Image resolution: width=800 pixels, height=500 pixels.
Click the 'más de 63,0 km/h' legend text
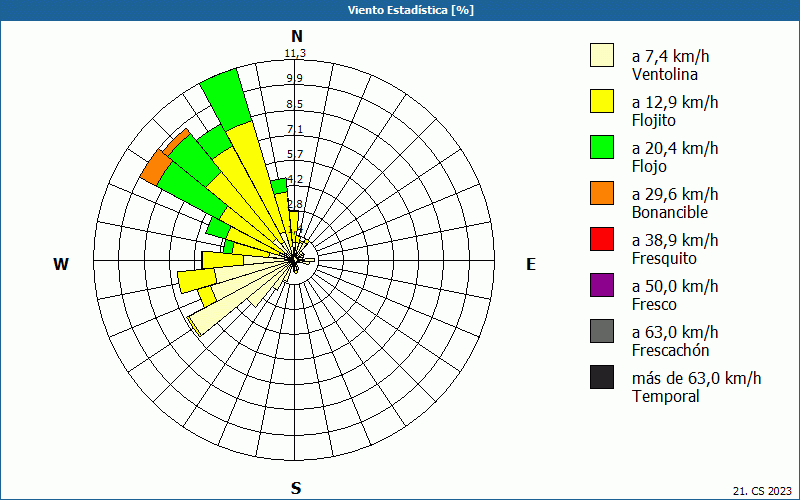[x=696, y=378]
